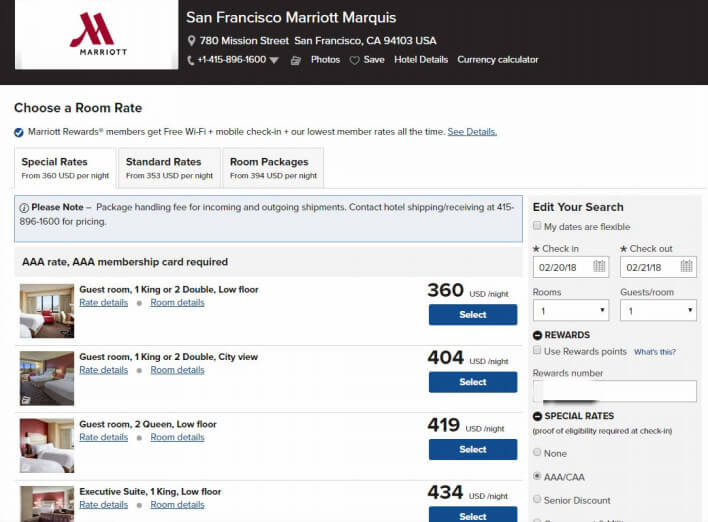Click the phone icon beside hotel number

[191, 60]
